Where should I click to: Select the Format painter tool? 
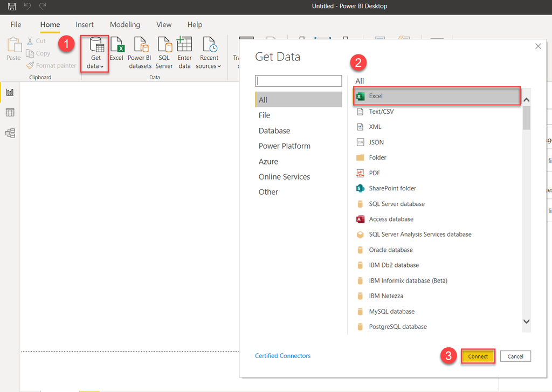coord(51,65)
